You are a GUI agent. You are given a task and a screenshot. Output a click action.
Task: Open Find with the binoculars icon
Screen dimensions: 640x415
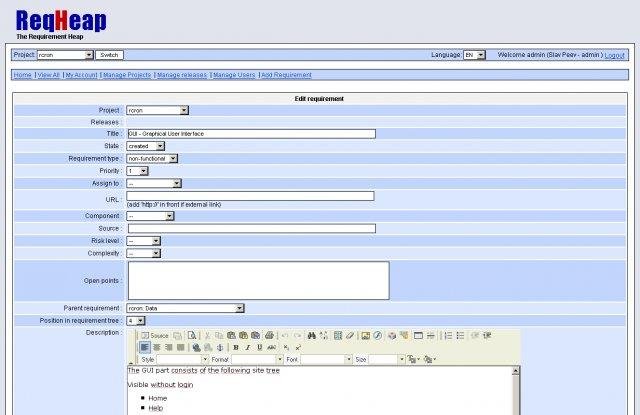(312, 335)
